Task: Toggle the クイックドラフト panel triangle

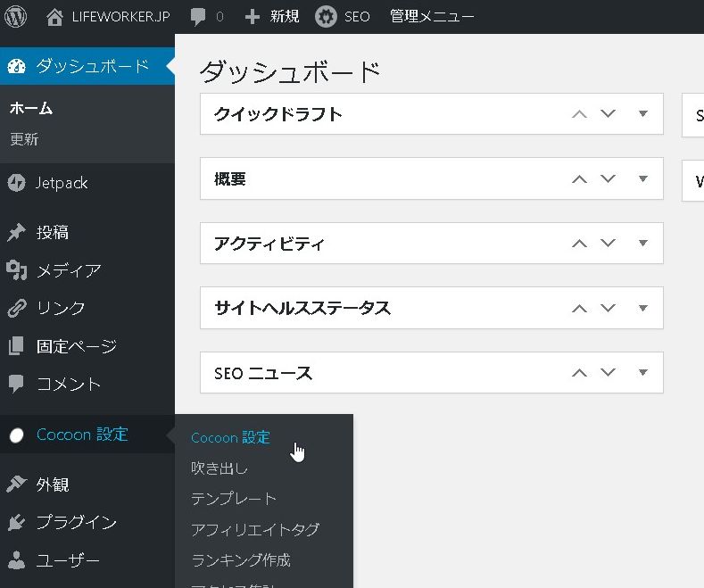Action: (642, 113)
